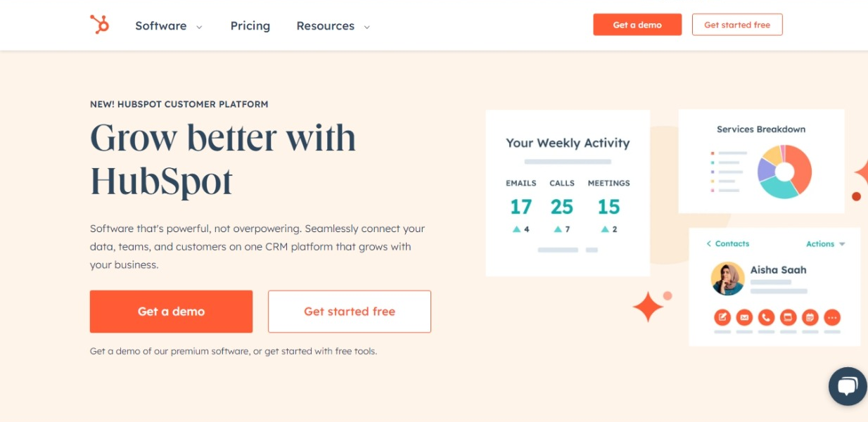The image size is (868, 422).
Task: Click Aisha Saah's profile photo
Action: tap(727, 279)
